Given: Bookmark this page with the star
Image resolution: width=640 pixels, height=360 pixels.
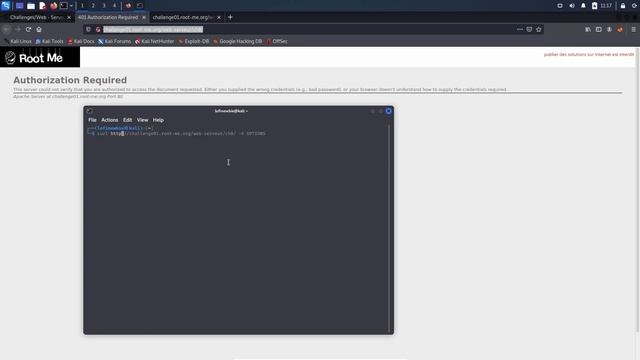Looking at the screenshot, I should coord(539,29).
